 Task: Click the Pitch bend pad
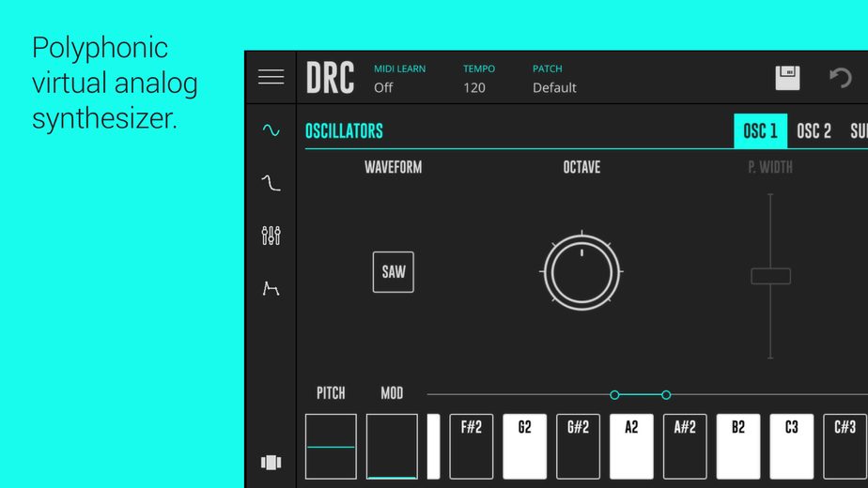(331, 447)
